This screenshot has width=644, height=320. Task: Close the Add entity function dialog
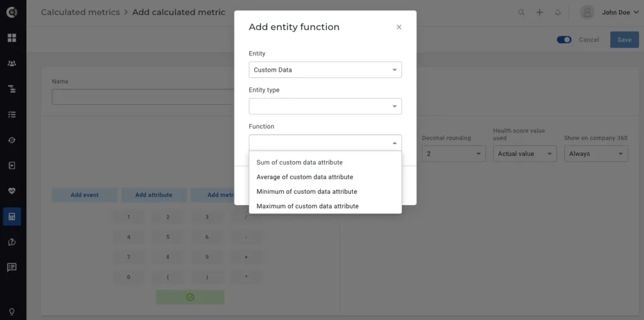399,27
